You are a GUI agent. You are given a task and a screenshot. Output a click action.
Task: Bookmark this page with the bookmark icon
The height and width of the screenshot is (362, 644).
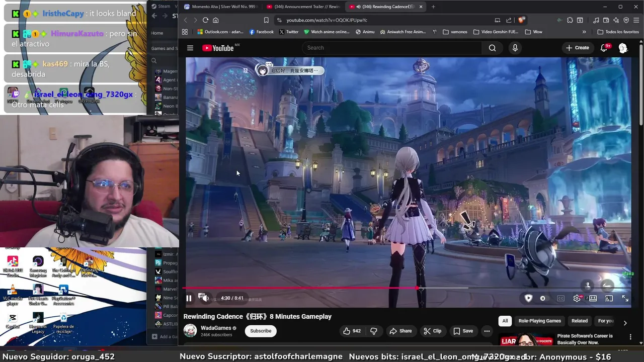(x=266, y=20)
